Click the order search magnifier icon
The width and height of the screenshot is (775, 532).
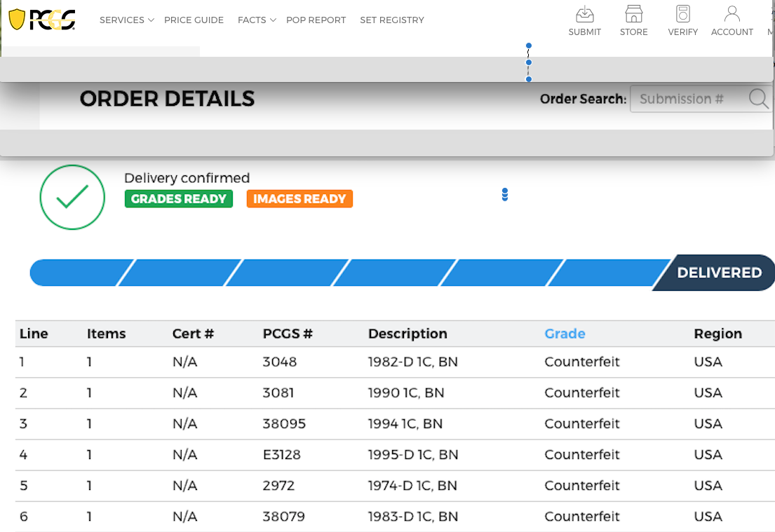coord(758,99)
